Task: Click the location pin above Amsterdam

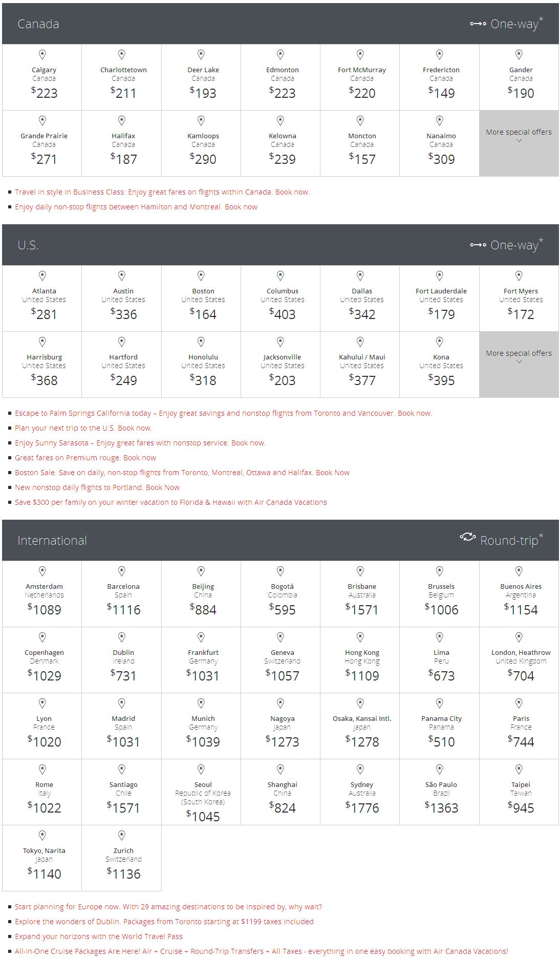Action: pyautogui.click(x=42, y=571)
